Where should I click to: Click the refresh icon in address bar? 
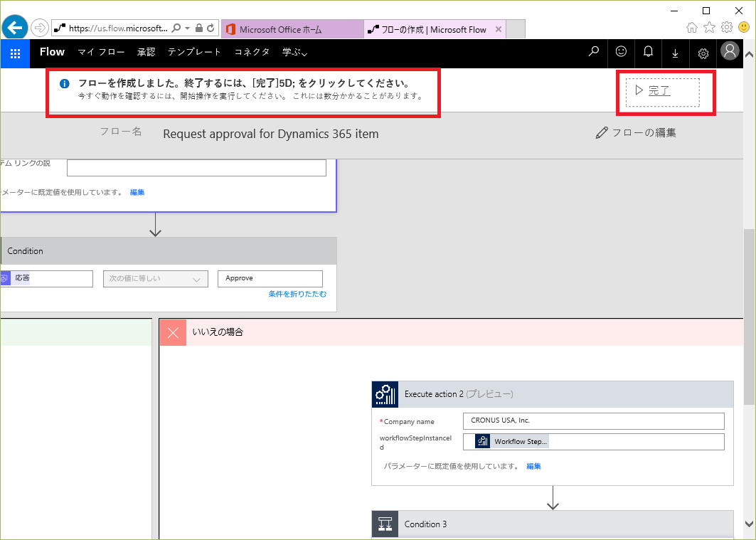211,28
